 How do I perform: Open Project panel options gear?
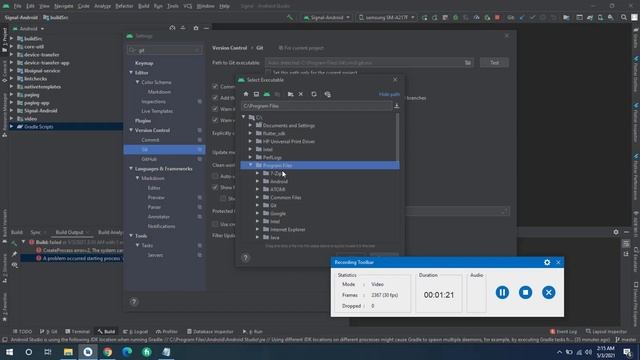196,29
